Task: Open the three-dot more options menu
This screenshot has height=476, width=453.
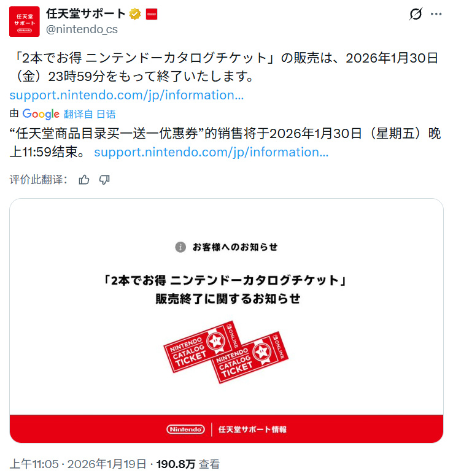Action: tap(436, 14)
